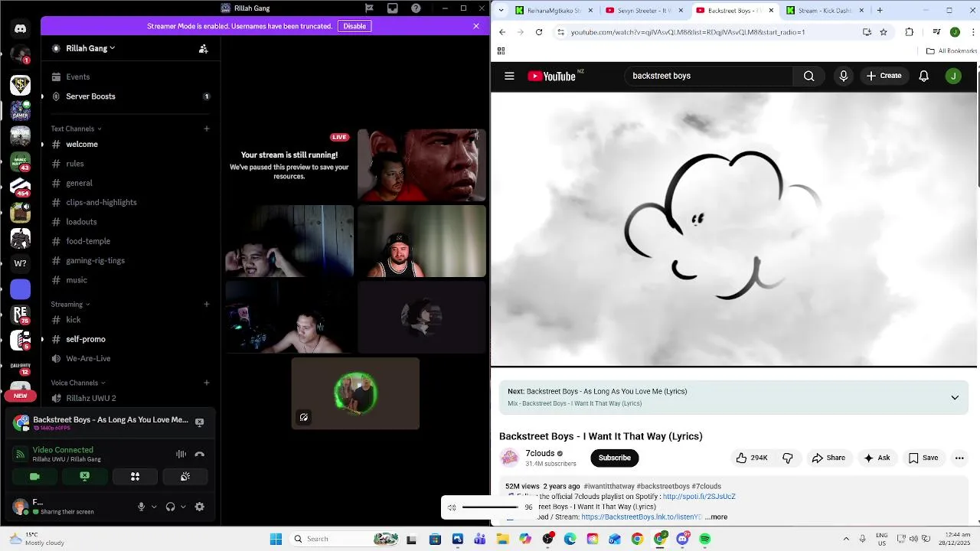
Task: Open headphone output options chevron
Action: pos(183,507)
